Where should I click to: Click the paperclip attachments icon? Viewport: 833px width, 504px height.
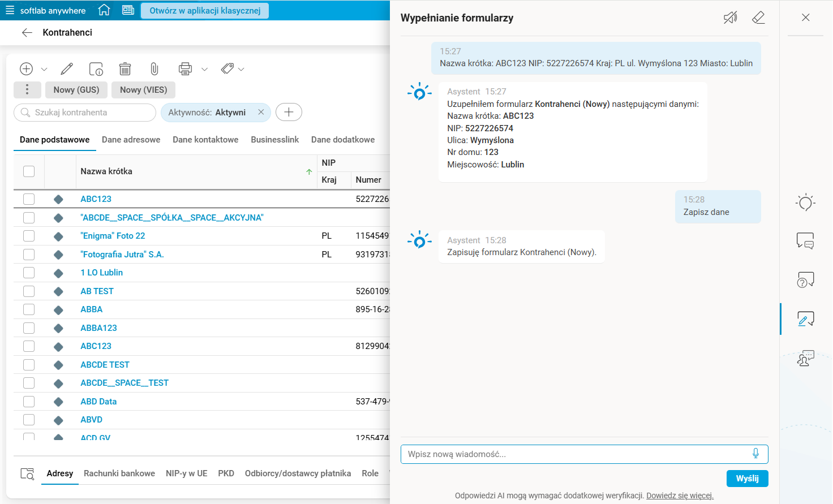(x=154, y=69)
